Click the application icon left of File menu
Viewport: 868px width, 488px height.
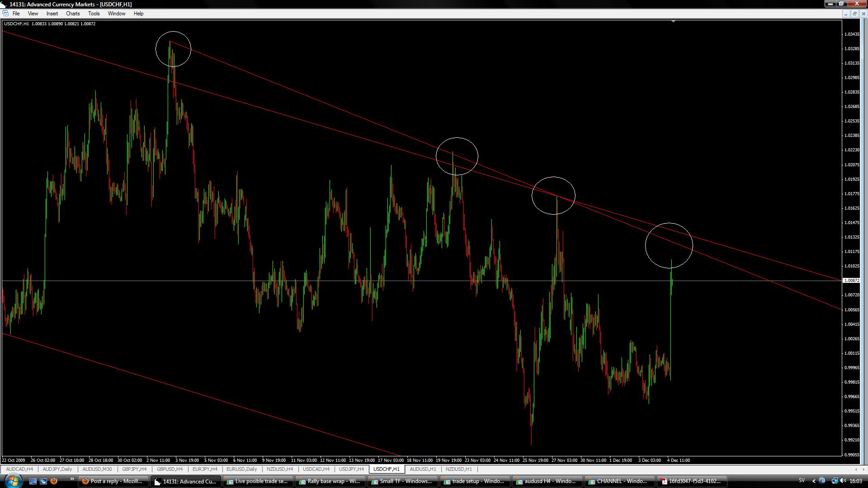click(5, 14)
